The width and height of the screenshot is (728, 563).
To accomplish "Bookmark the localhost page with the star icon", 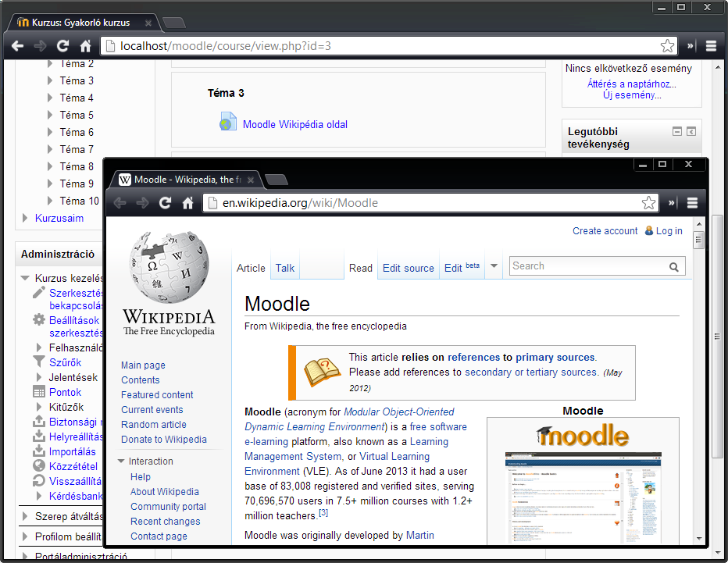I will click(667, 46).
